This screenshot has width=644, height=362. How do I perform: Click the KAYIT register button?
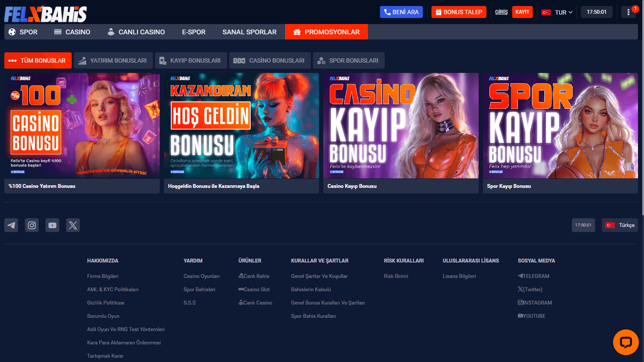522,12
